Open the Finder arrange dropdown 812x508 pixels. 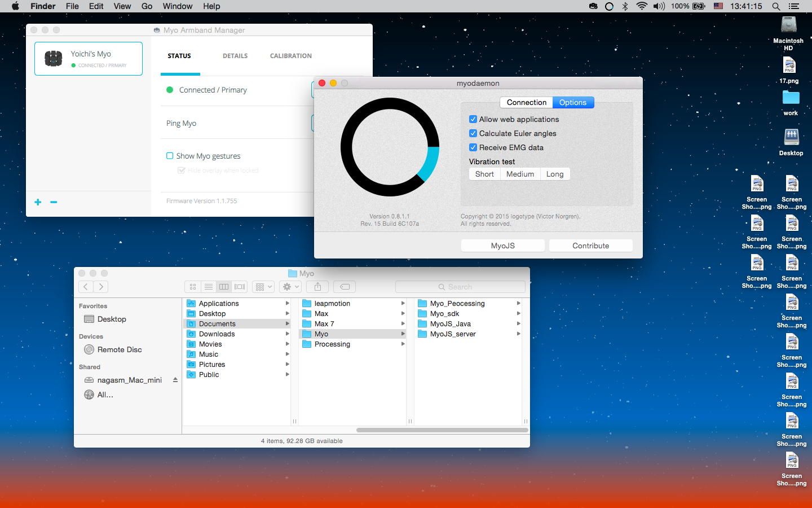pyautogui.click(x=263, y=287)
